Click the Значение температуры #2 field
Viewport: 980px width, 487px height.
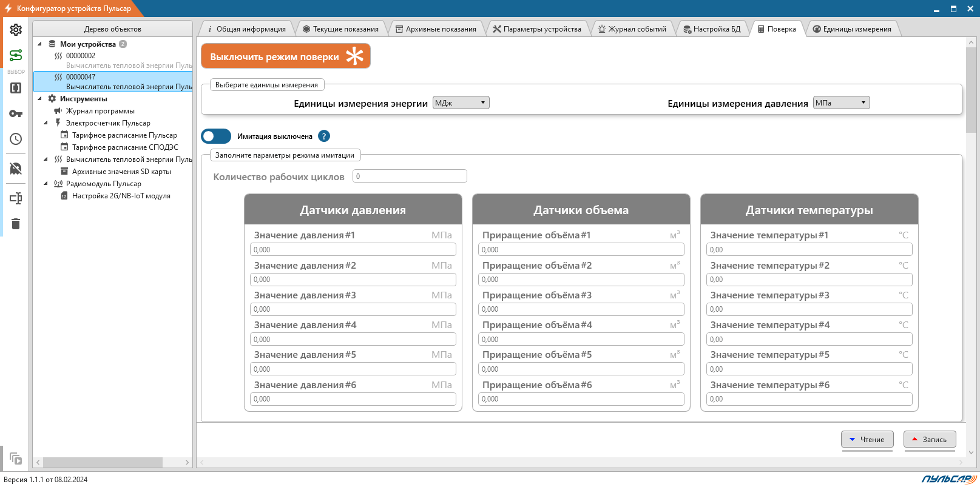tap(809, 280)
